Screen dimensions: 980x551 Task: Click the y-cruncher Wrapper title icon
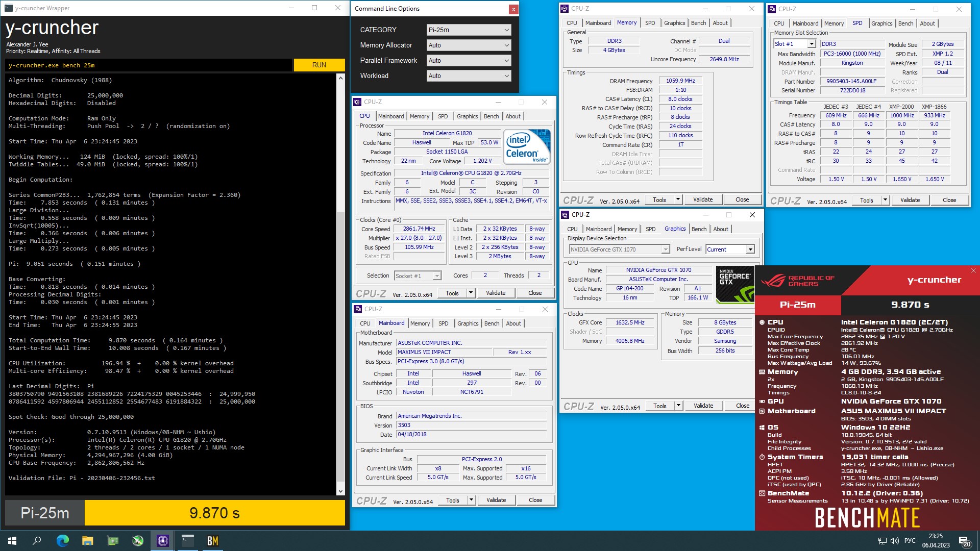click(x=8, y=8)
